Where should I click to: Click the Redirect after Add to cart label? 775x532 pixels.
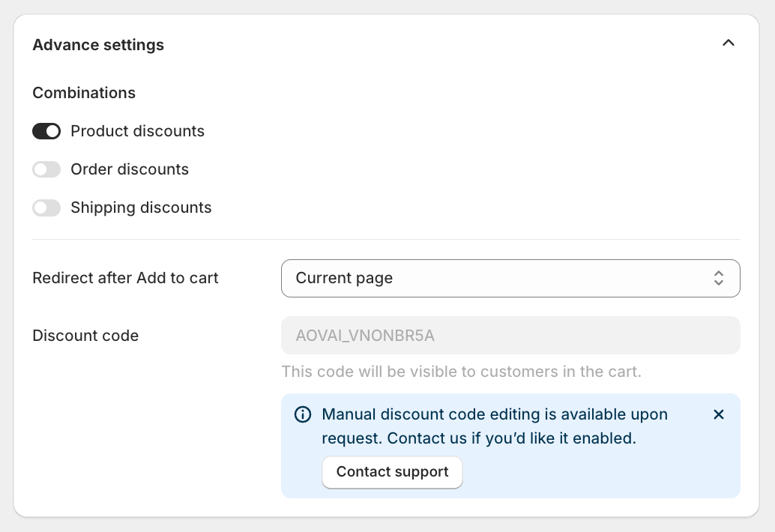(x=125, y=278)
